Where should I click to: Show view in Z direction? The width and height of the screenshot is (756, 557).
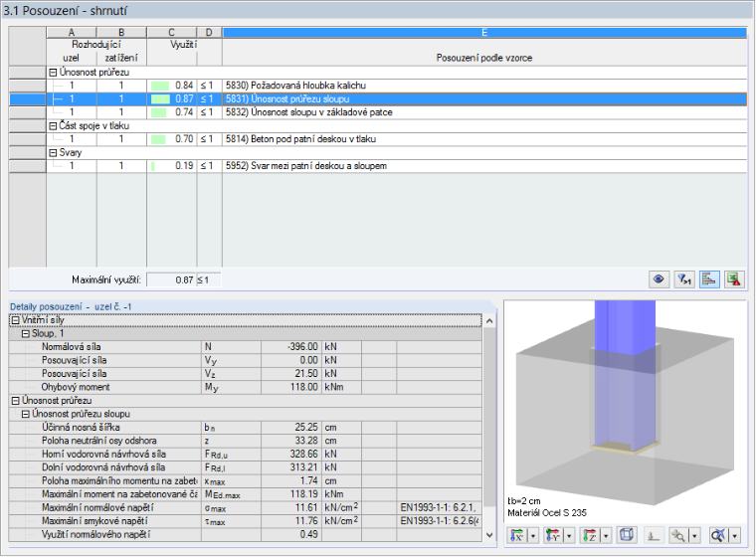pos(589,535)
